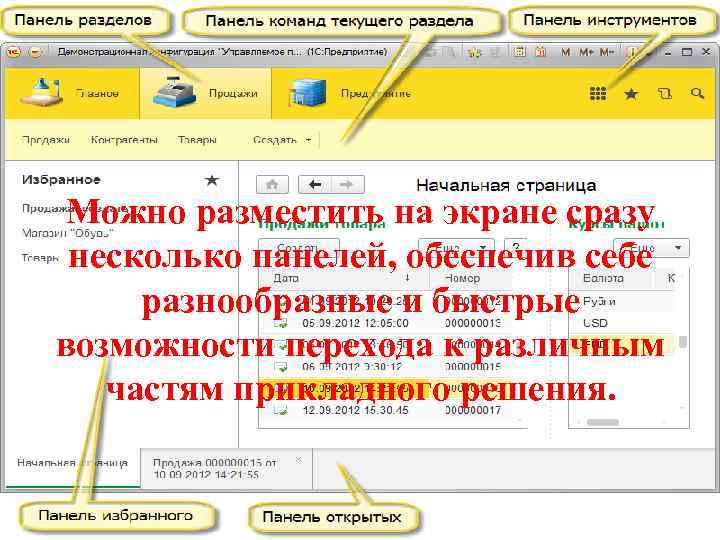720x540 pixels.
Task: Click the star beside Избранное heading
Action: [212, 180]
